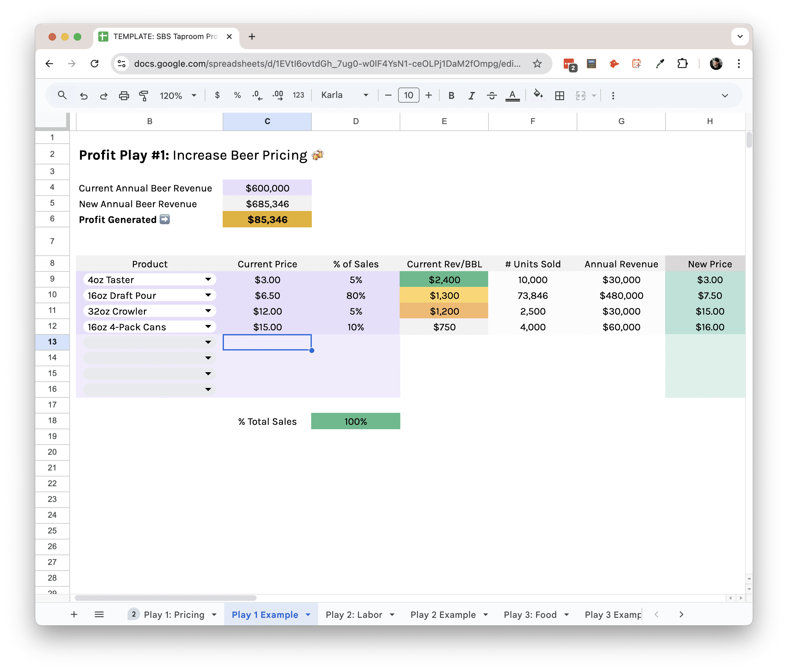
Task: Toggle bold formatting in the toolbar
Action: 451,95
